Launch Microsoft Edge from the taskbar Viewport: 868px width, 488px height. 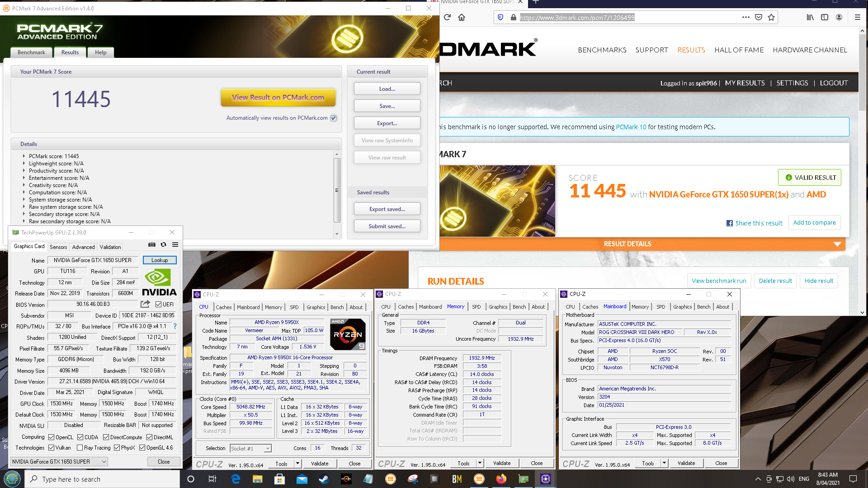tap(236, 479)
